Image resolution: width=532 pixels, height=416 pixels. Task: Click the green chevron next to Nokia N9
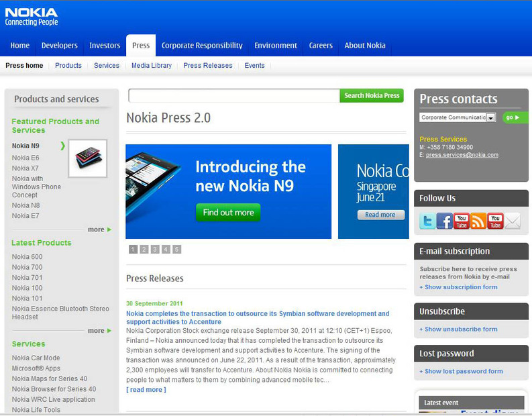click(62, 146)
